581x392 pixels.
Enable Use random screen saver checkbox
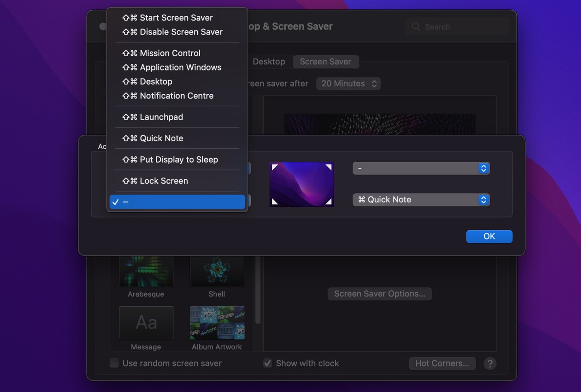(114, 363)
